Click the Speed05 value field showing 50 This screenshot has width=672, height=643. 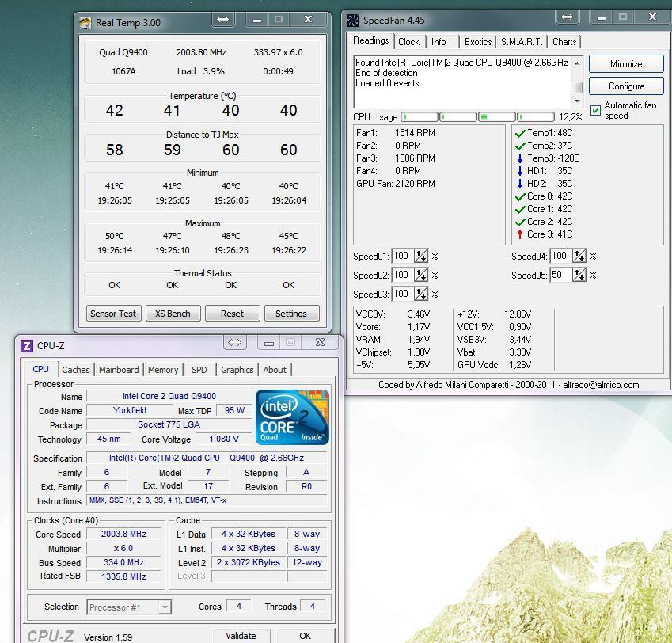(x=561, y=275)
